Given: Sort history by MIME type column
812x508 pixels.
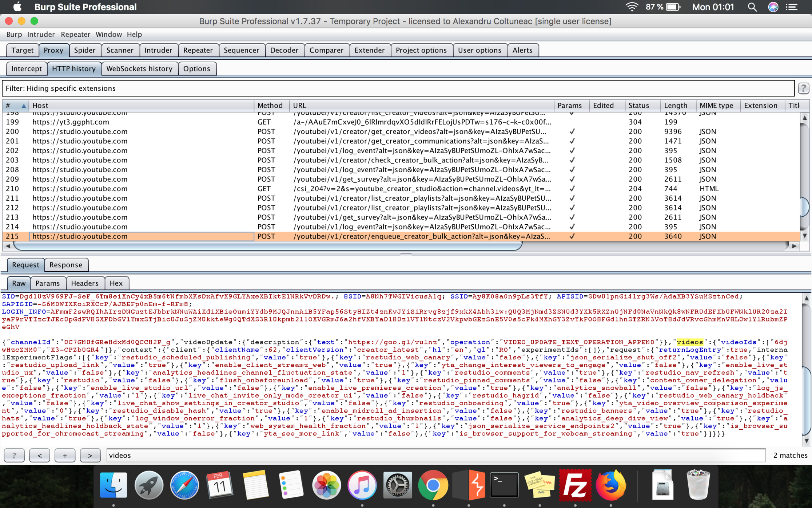Looking at the screenshot, I should click(x=718, y=106).
